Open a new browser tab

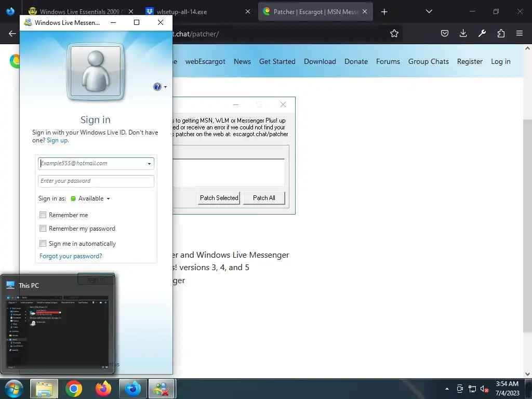[x=384, y=12]
